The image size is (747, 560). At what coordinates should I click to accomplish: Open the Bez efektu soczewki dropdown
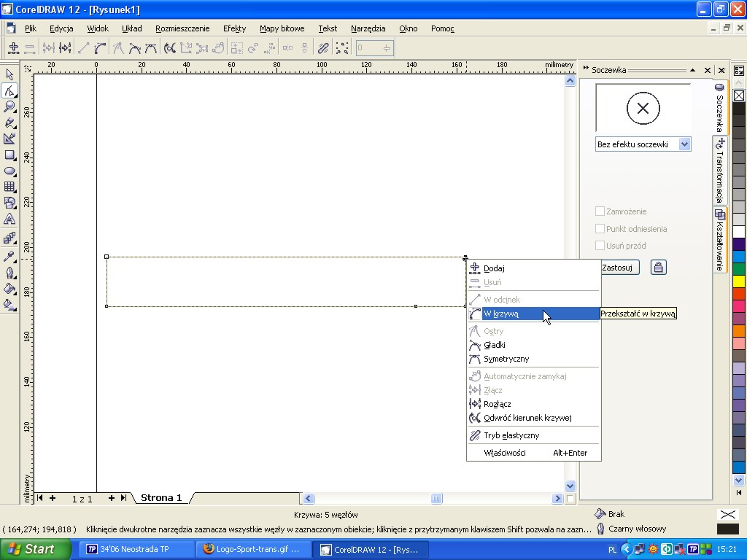(684, 144)
